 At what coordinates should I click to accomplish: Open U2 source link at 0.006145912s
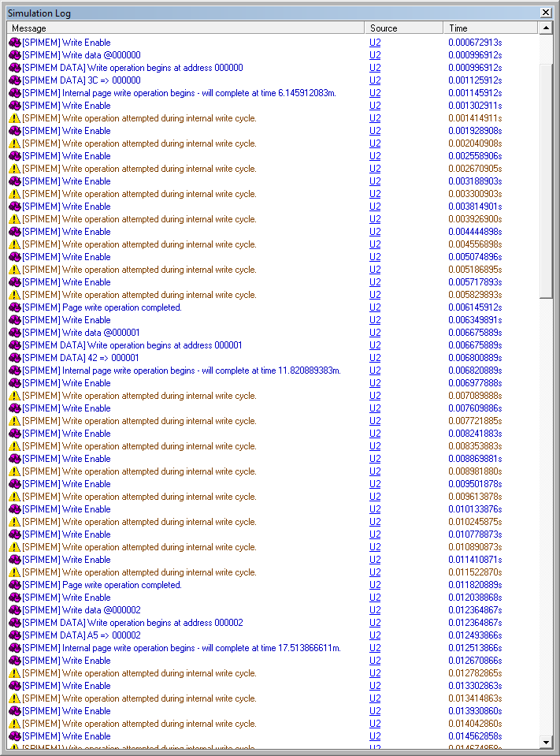pyautogui.click(x=375, y=307)
